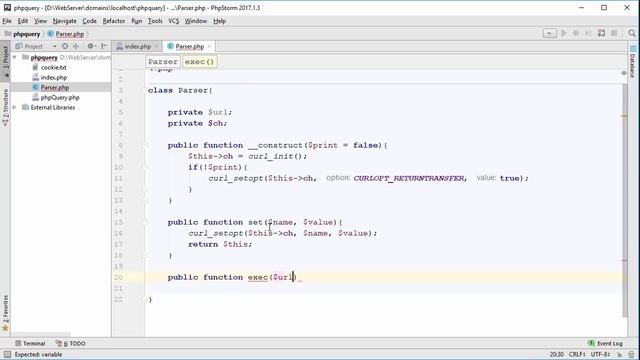Click the editor vertical scrollbar
The image size is (640, 360).
pos(625,200)
